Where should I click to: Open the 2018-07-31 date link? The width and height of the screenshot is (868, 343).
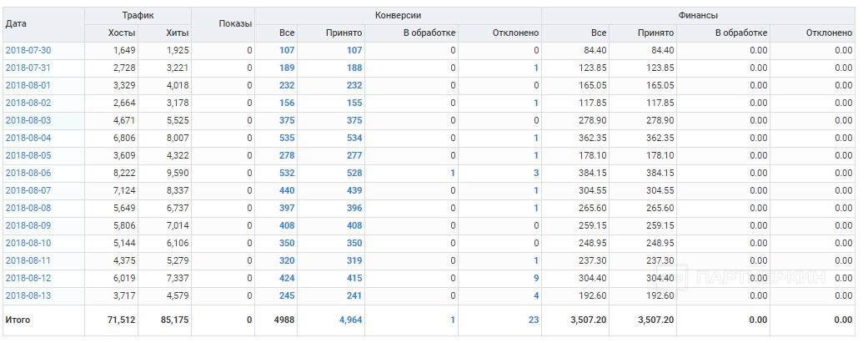click(x=28, y=68)
